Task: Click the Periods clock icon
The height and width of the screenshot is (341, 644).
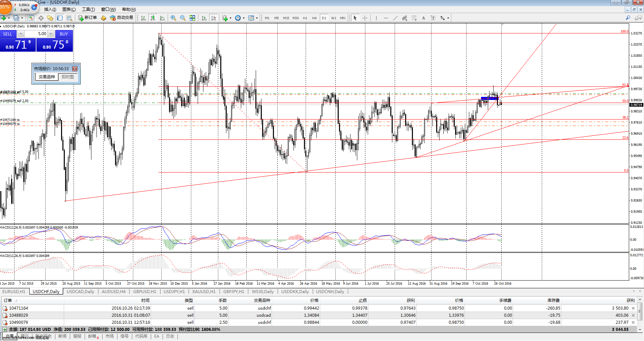Action: click(x=238, y=18)
